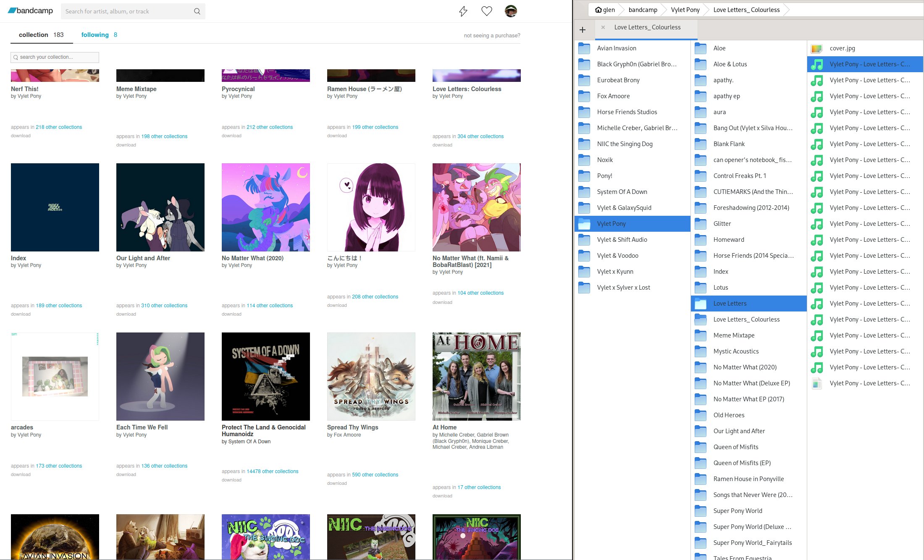Open 14478 other collections link
The width and height of the screenshot is (924, 560).
(x=272, y=471)
